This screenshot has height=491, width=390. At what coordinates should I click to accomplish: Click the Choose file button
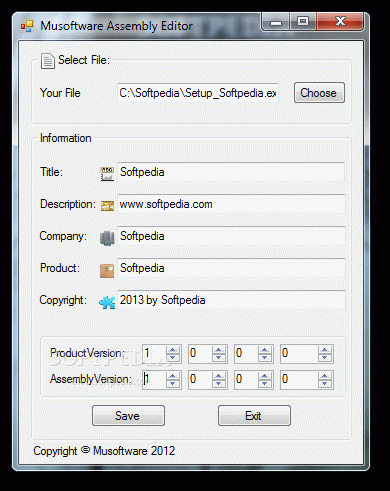point(319,93)
